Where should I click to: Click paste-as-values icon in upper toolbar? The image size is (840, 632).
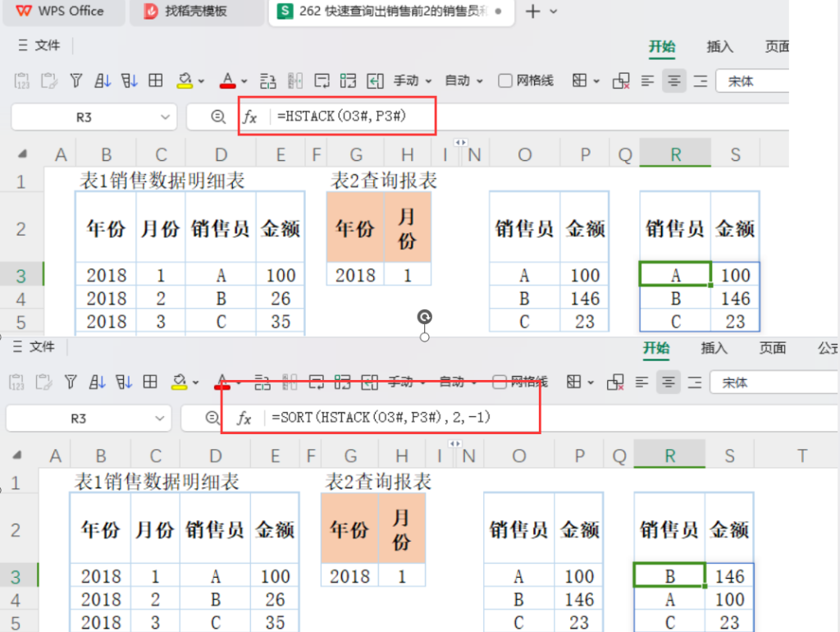(21, 81)
